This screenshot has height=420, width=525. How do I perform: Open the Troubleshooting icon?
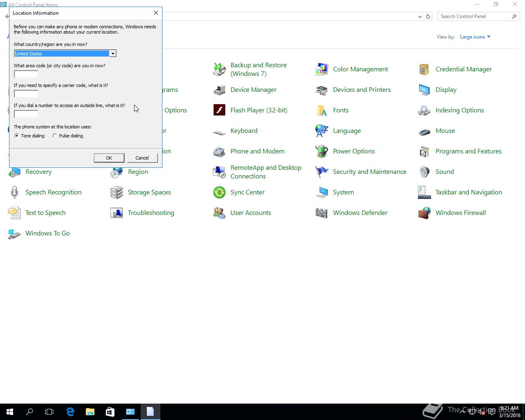point(117,213)
